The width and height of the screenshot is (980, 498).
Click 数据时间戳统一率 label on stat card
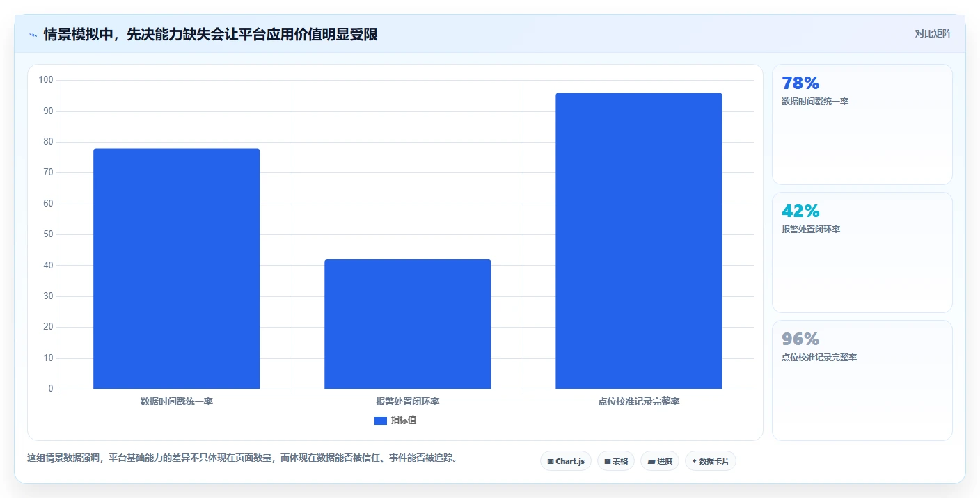pyautogui.click(x=815, y=102)
